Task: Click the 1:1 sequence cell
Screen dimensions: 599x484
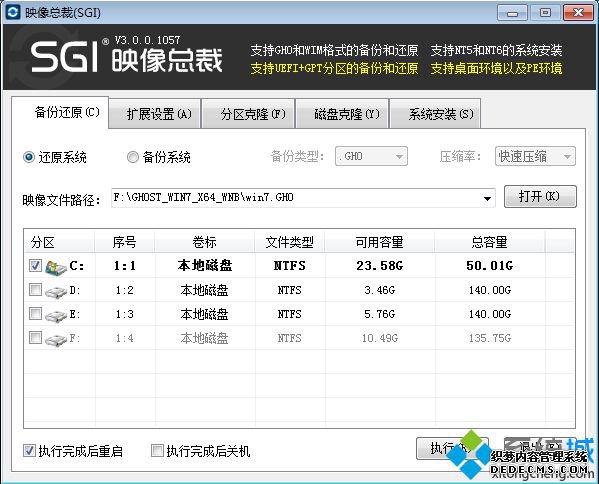Action: 125,265
